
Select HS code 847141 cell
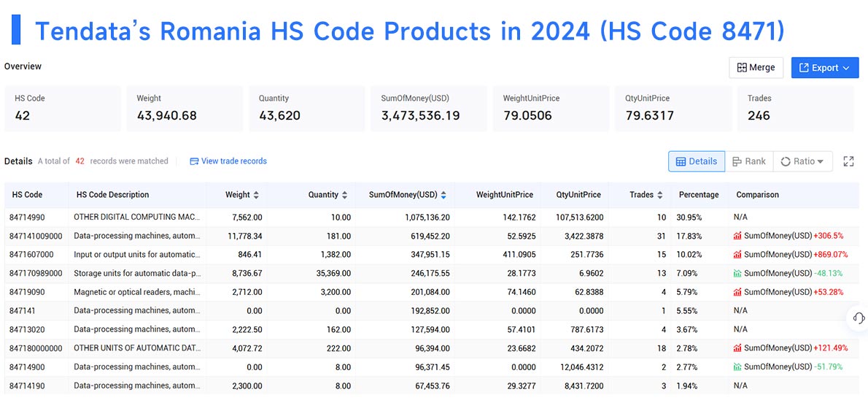pyautogui.click(x=23, y=310)
